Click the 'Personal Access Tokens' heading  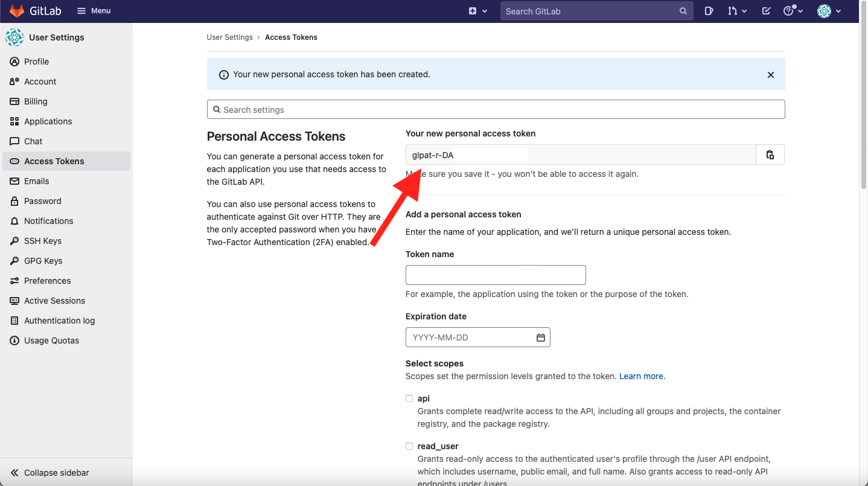pyautogui.click(x=276, y=136)
